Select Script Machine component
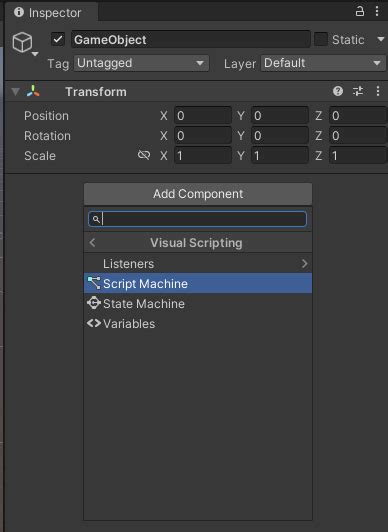 click(198, 283)
